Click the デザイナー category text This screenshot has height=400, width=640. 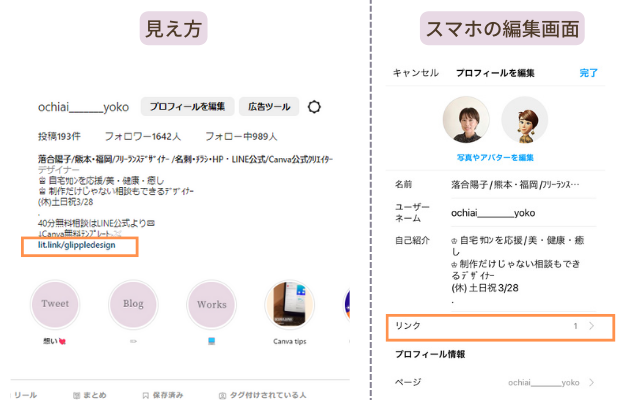[x=58, y=169]
